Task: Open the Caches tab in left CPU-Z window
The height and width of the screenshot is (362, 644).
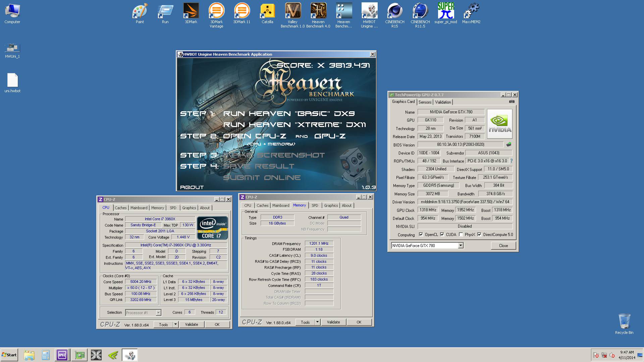Action: [121, 208]
